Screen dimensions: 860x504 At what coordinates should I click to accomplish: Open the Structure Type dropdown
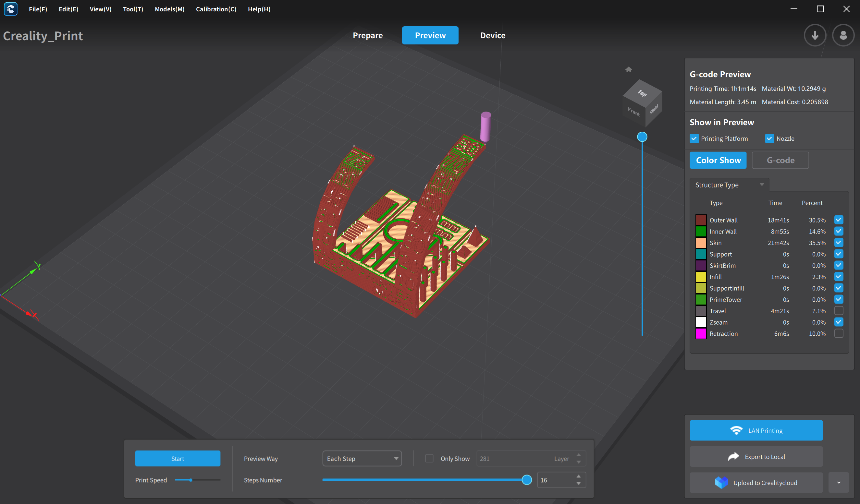pos(729,185)
